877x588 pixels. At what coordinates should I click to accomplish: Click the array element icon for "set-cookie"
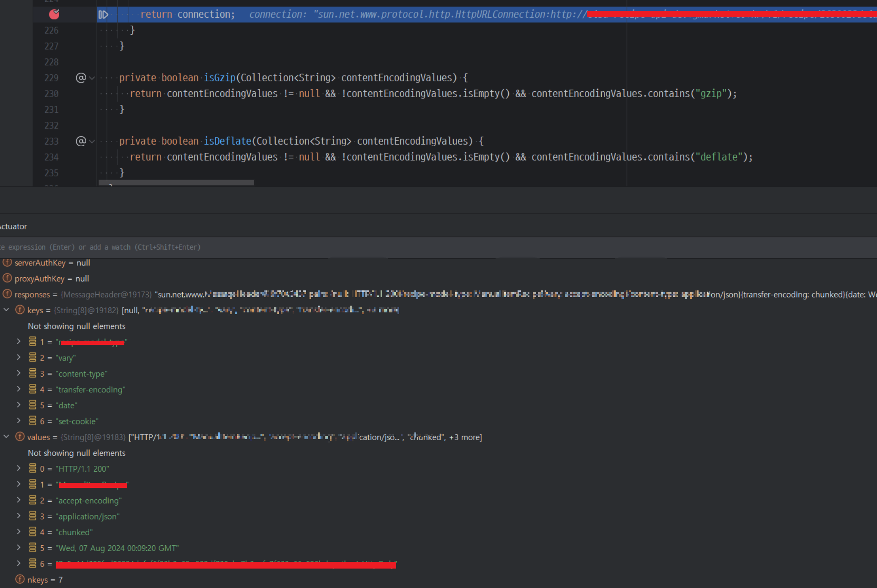(33, 421)
